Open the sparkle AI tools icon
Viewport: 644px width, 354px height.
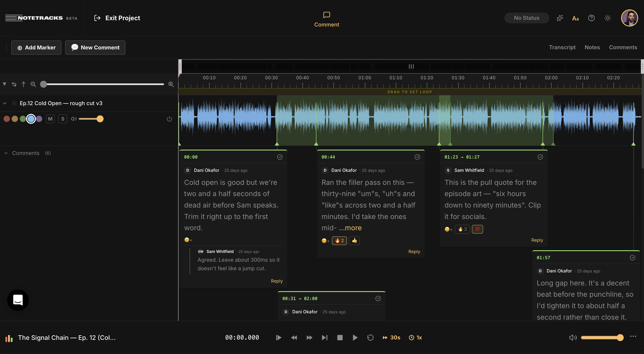click(560, 18)
